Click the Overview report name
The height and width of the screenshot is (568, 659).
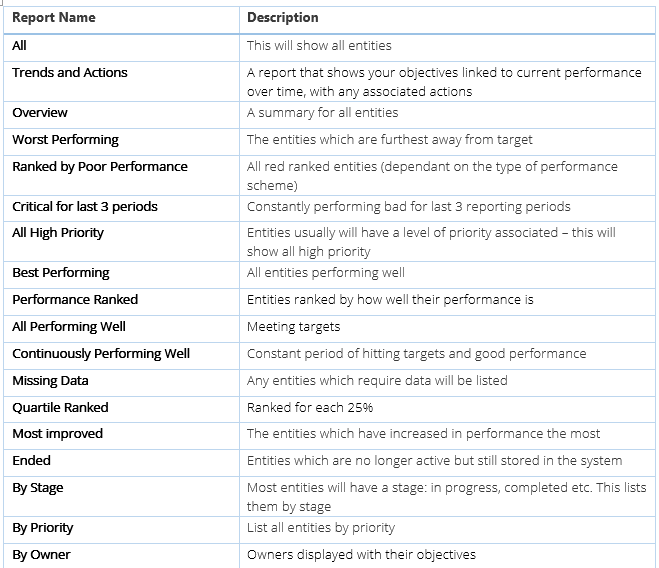point(40,113)
